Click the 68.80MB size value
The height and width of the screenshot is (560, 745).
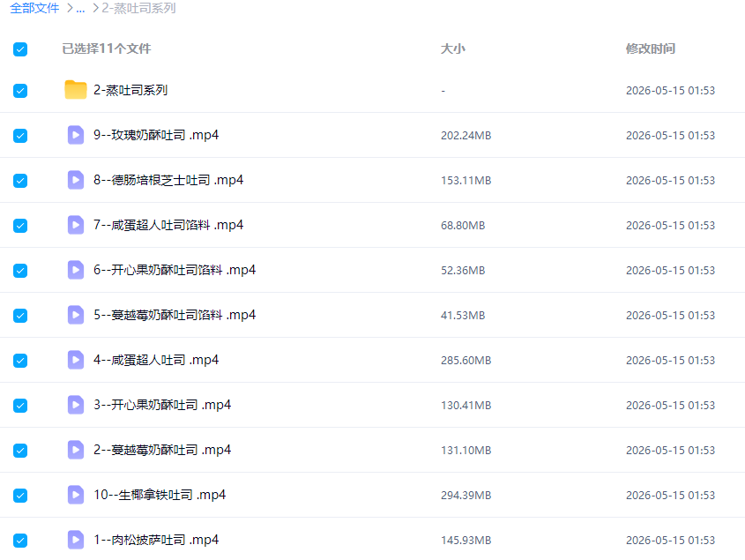click(463, 226)
